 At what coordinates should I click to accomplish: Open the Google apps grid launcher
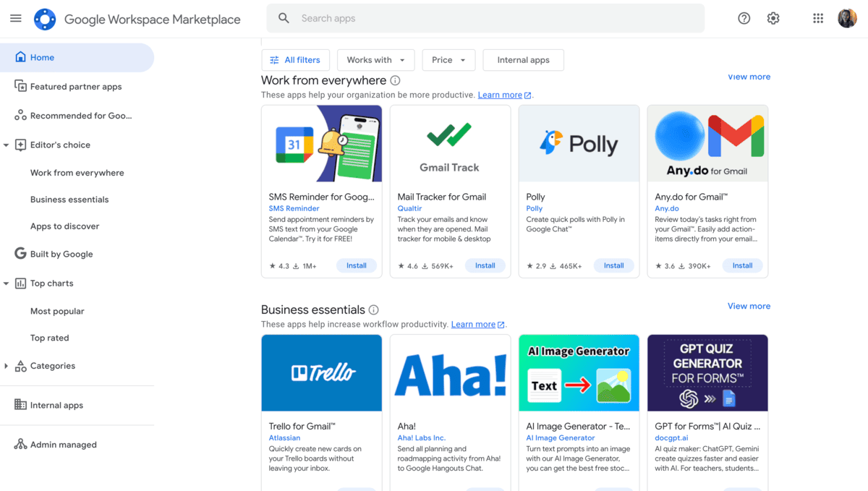tap(818, 19)
